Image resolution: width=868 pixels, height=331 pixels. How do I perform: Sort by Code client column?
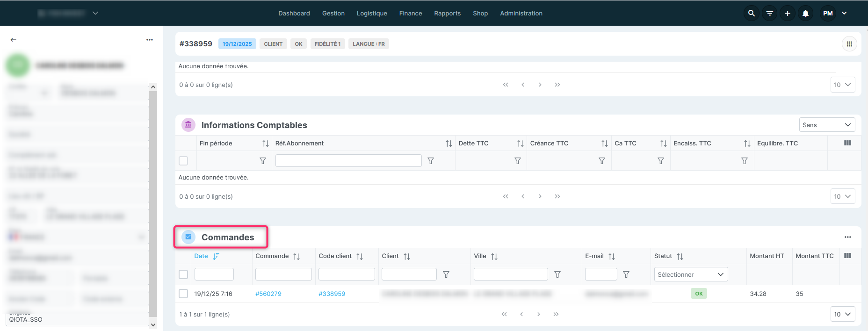[x=359, y=256]
